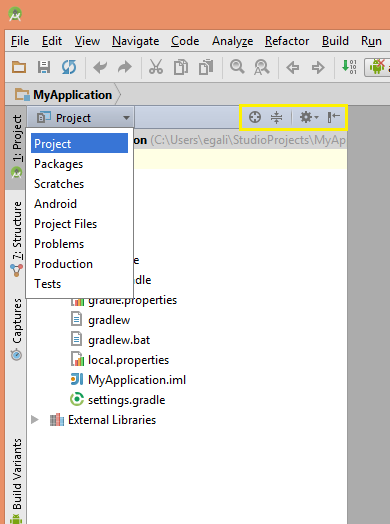This screenshot has width=390, height=524.
Task: Select Problems in the view list
Action: (x=80, y=244)
